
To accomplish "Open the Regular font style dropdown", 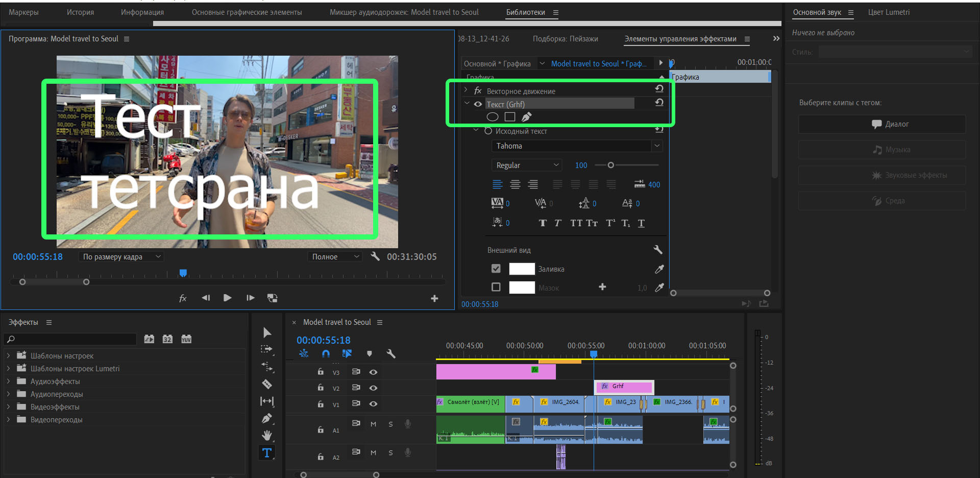I will pos(527,165).
